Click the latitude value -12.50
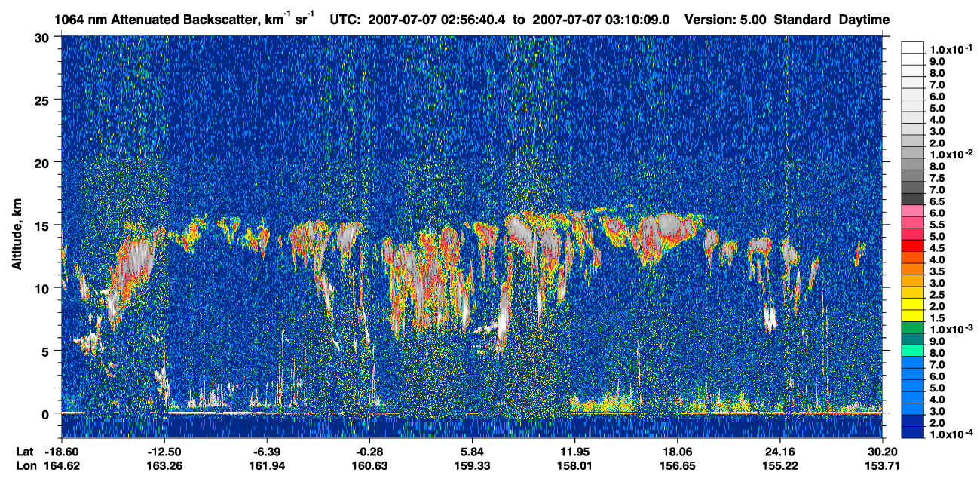The height and width of the screenshot is (503, 980). 164,452
